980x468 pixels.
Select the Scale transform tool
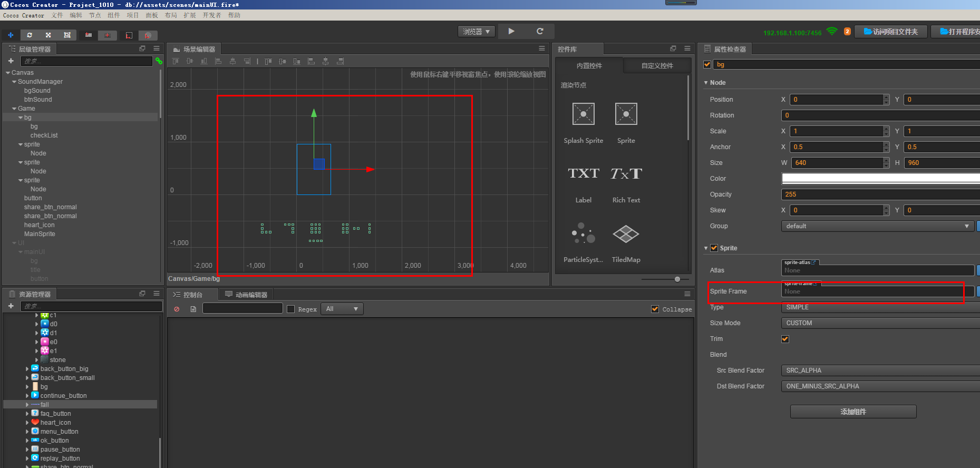pos(48,35)
